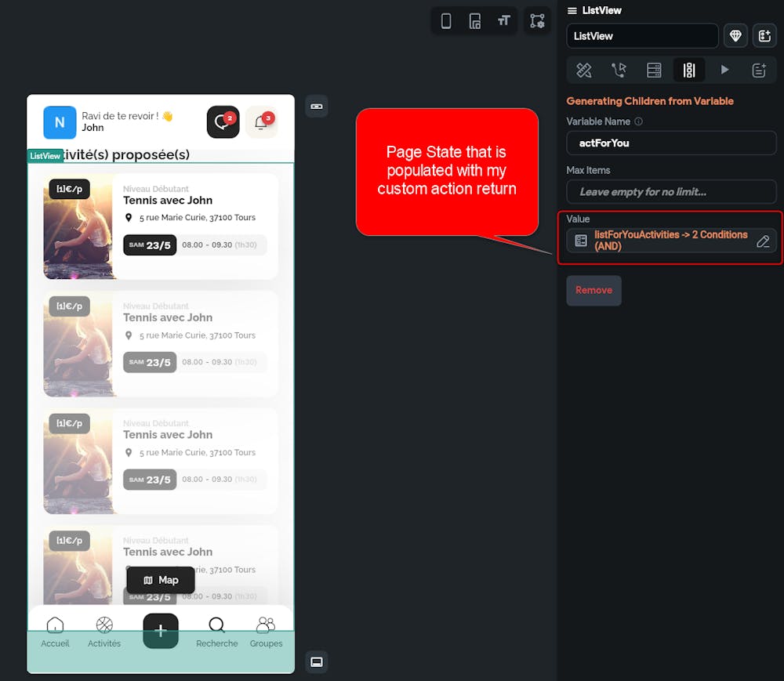This screenshot has height=681, width=784.
Task: Click the first card's location pin icon
Action: coord(129,218)
